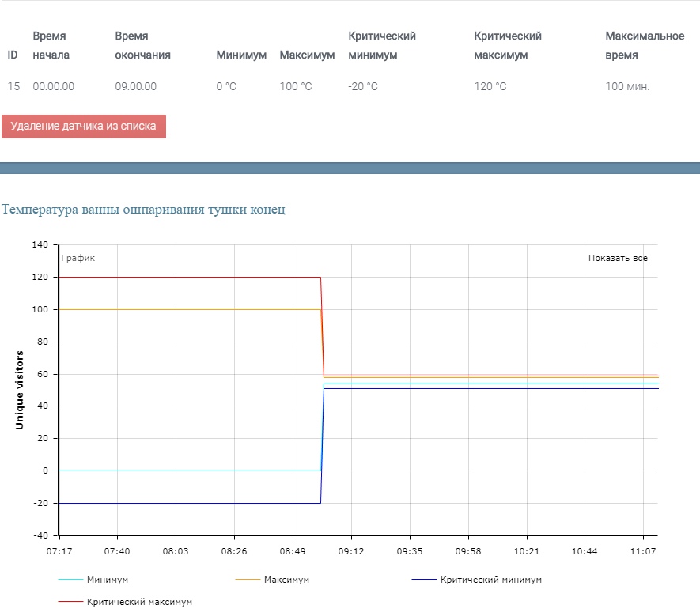Toggle the 'Минимум' legend series
Screen dimensions: 700x616
pos(107,580)
